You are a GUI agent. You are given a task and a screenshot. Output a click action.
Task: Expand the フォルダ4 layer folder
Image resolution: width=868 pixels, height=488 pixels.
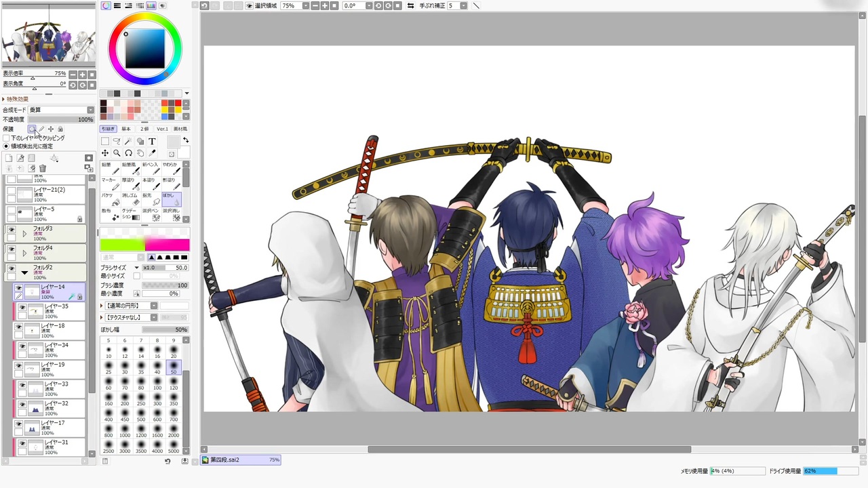coord(24,253)
